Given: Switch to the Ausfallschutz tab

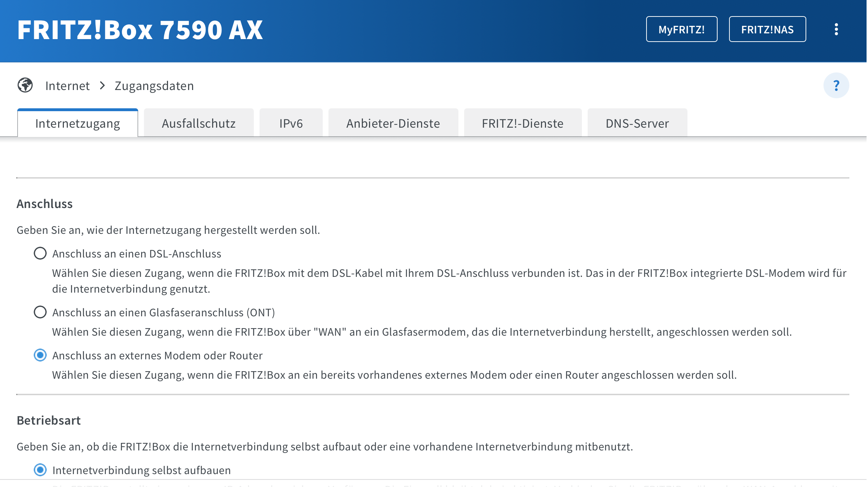Looking at the screenshot, I should (x=199, y=123).
